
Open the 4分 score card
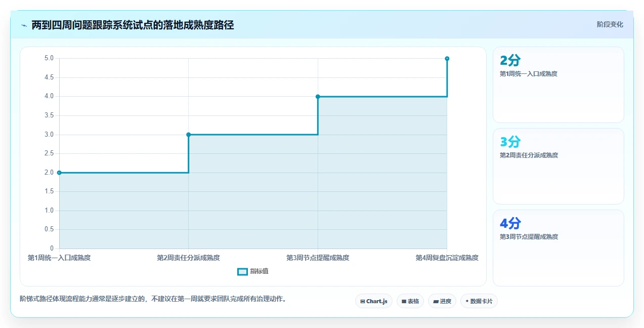click(x=559, y=248)
